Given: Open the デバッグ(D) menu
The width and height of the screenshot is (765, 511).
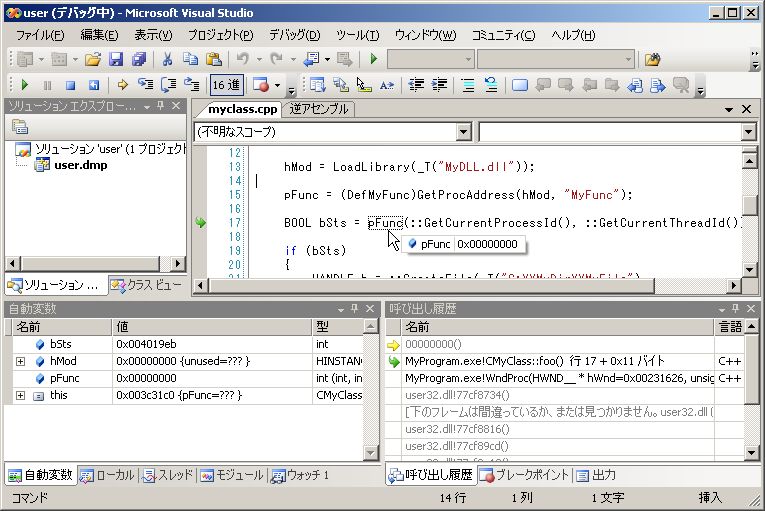Looking at the screenshot, I should point(295,35).
